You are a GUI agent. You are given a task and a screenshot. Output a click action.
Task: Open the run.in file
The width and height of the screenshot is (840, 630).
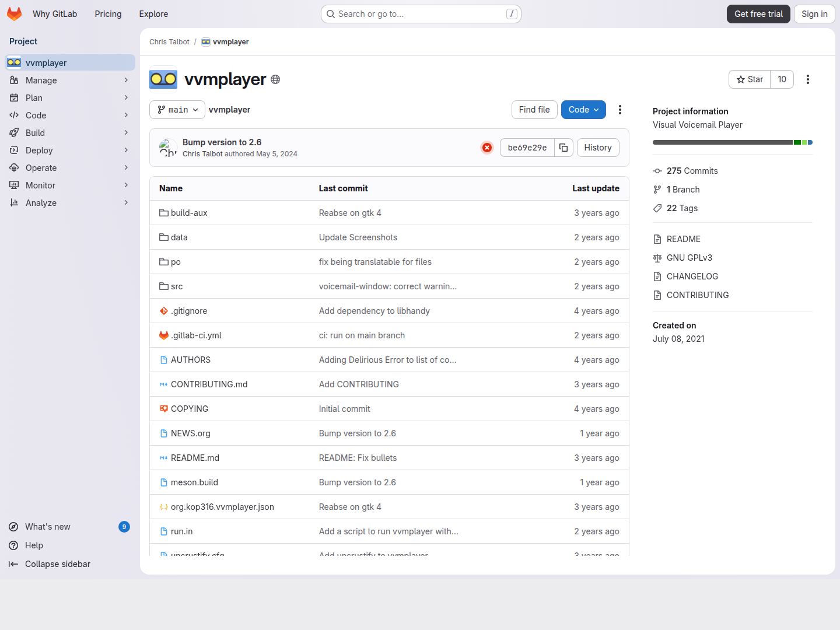(x=182, y=531)
